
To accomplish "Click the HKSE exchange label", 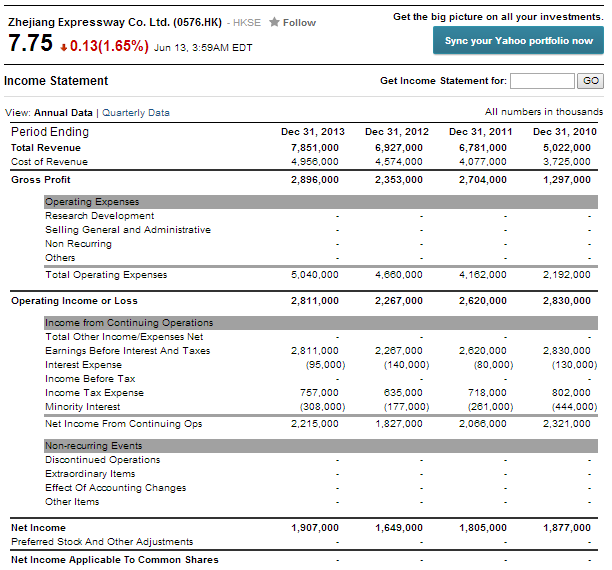I will point(247,23).
